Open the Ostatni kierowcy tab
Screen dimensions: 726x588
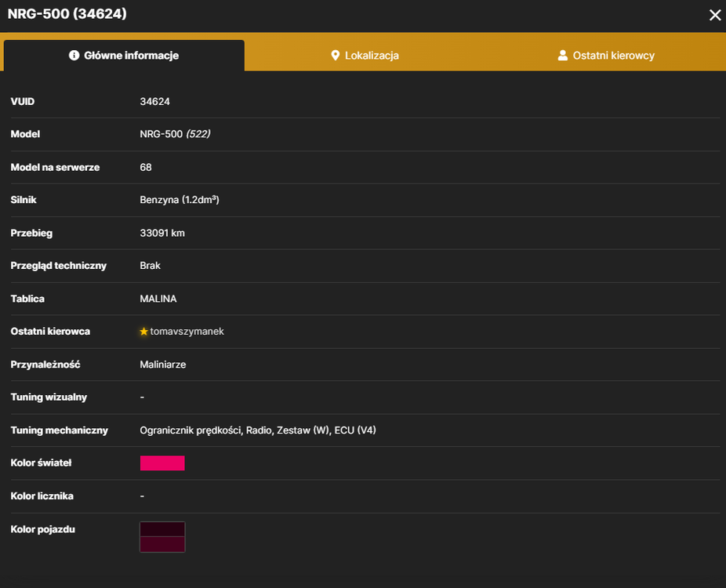(605, 56)
